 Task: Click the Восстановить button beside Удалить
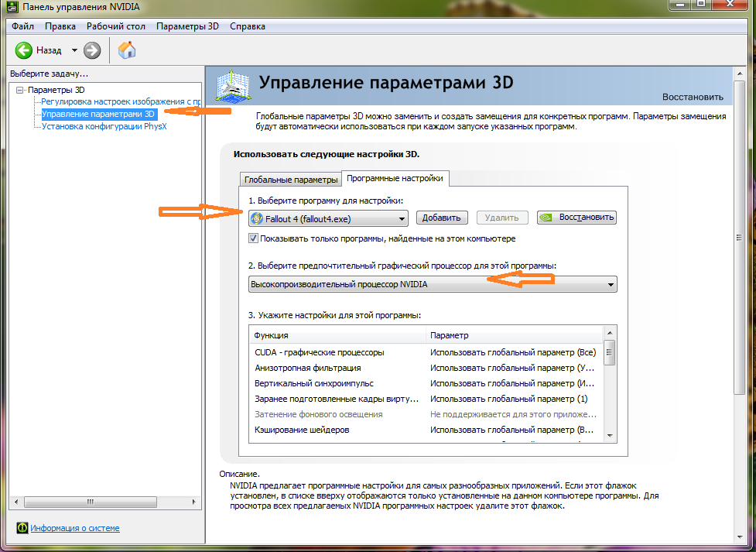(x=576, y=218)
